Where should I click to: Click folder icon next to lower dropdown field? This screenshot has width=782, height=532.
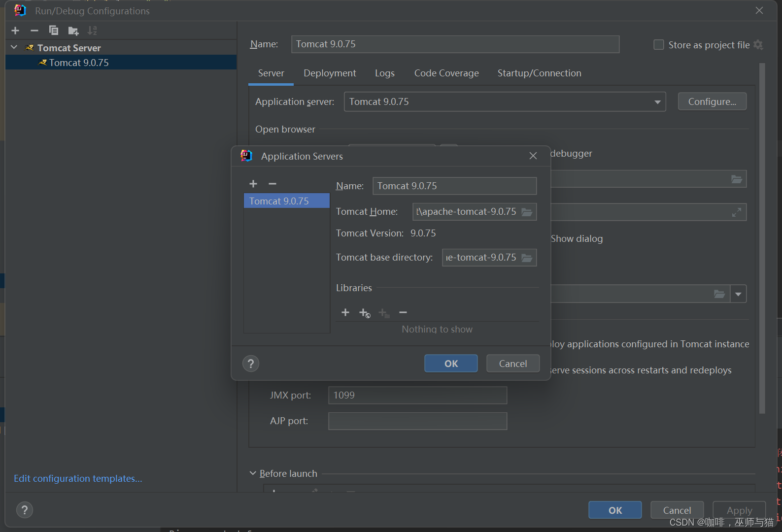719,294
